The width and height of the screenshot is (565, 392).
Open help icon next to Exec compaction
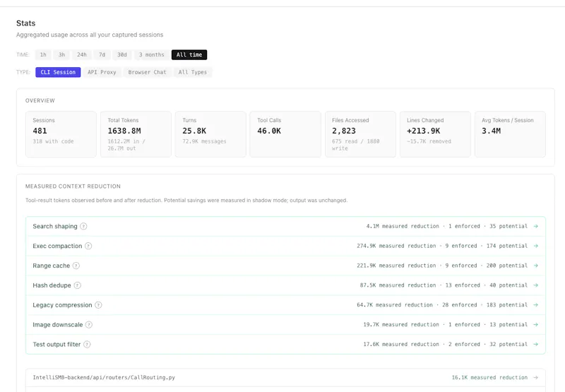coord(88,246)
